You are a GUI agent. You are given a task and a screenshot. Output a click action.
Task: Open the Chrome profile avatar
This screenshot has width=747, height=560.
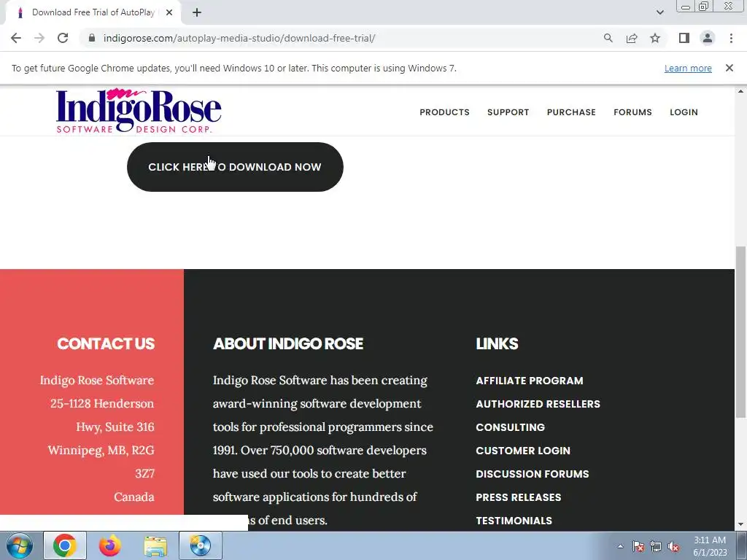point(708,38)
